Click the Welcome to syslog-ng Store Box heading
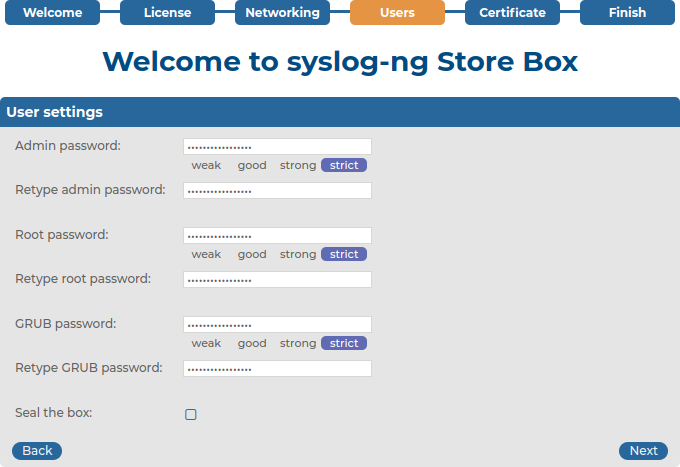Screen dimensions: 680x467 [340, 61]
